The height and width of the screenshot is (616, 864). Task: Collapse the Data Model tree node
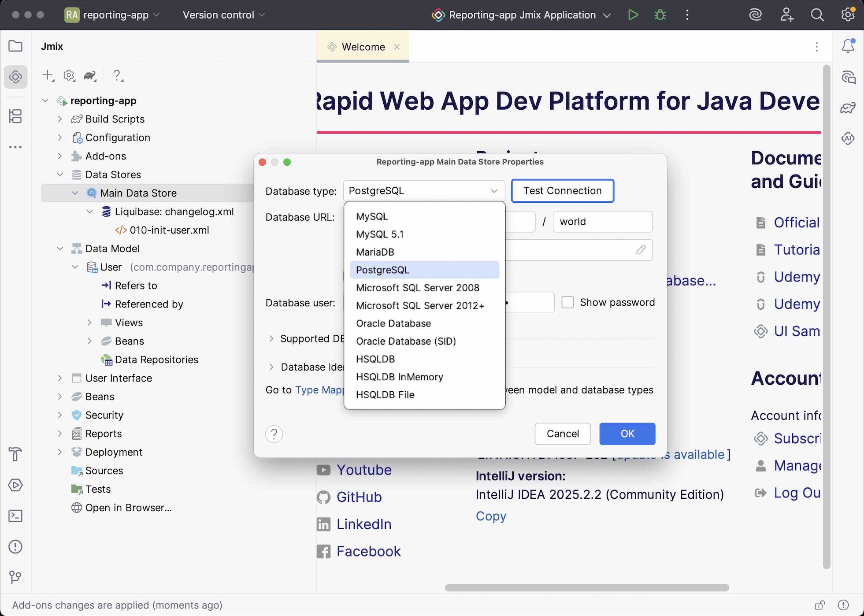click(60, 249)
